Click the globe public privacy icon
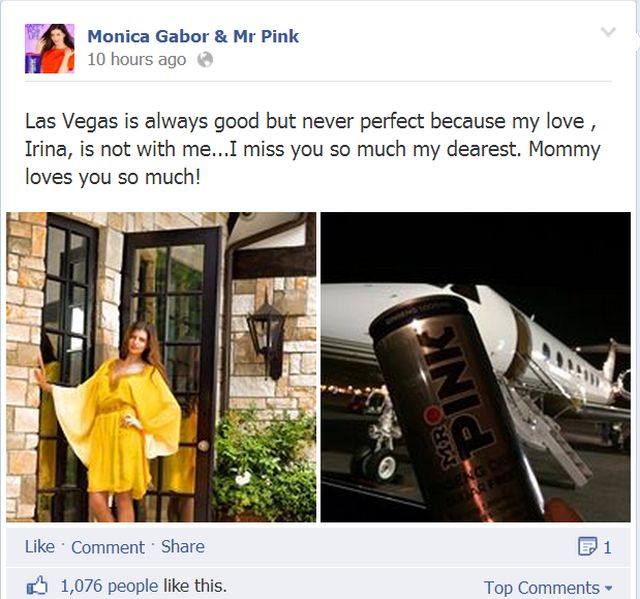Viewport: 640px width, 599px height. tap(205, 60)
